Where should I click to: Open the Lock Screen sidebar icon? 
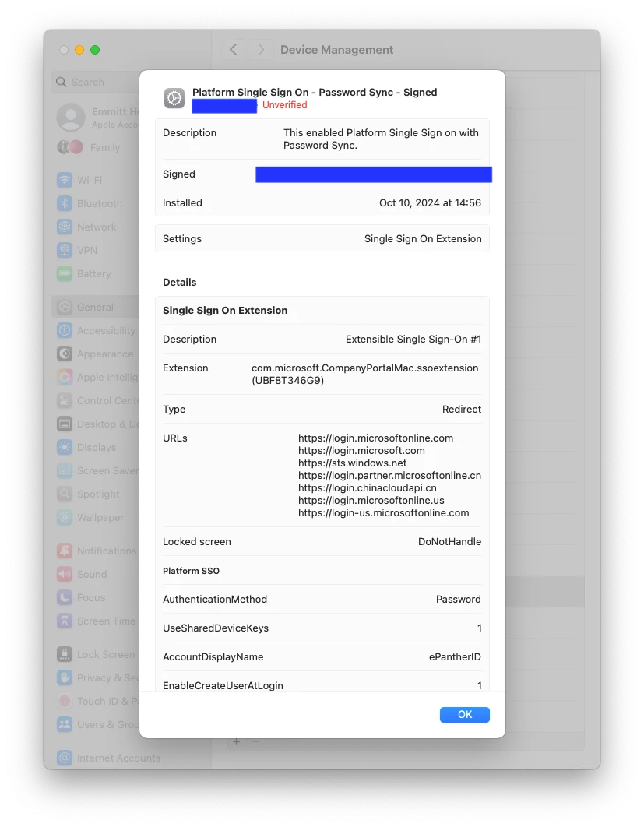click(65, 655)
